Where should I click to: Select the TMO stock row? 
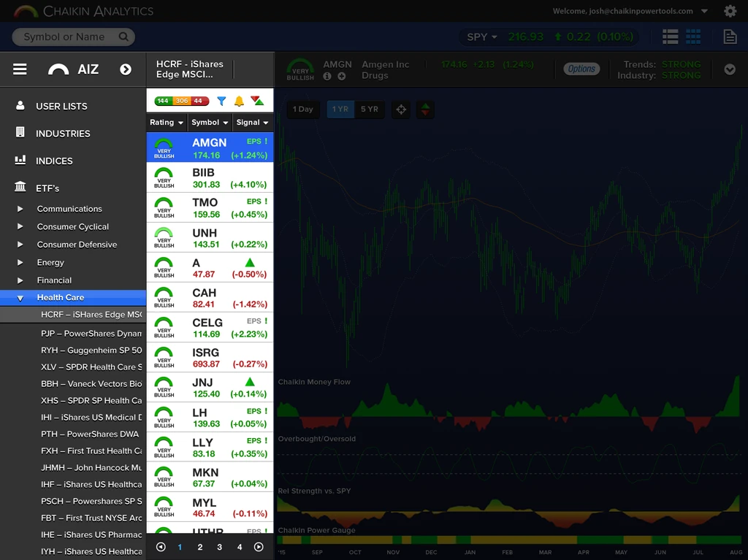click(210, 207)
